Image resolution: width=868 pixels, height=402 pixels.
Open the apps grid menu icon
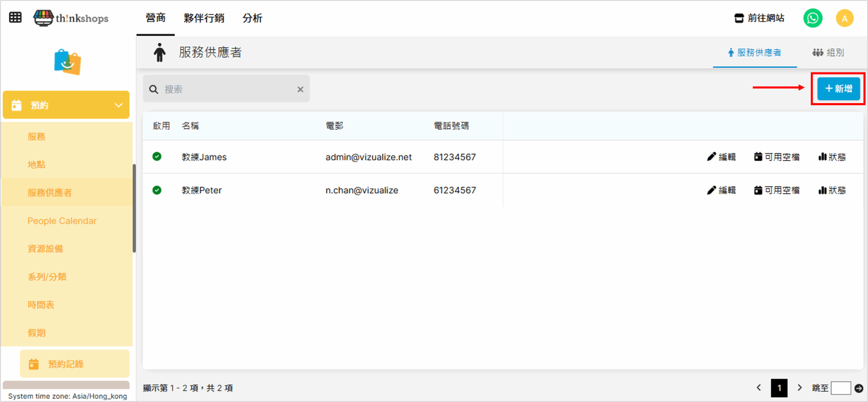15,17
